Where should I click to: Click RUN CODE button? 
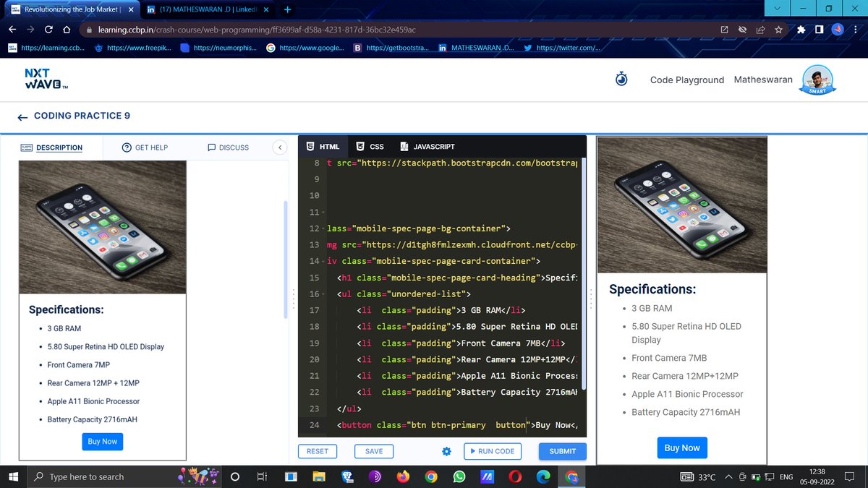coord(492,451)
